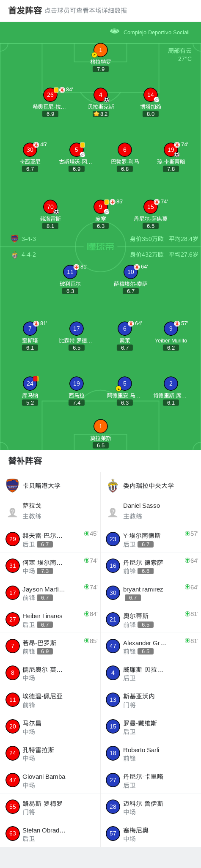Screen dimensions: 201x868
Task: Click the 3-4-3 formation crest on pitch
Action: pyautogui.click(x=15, y=238)
